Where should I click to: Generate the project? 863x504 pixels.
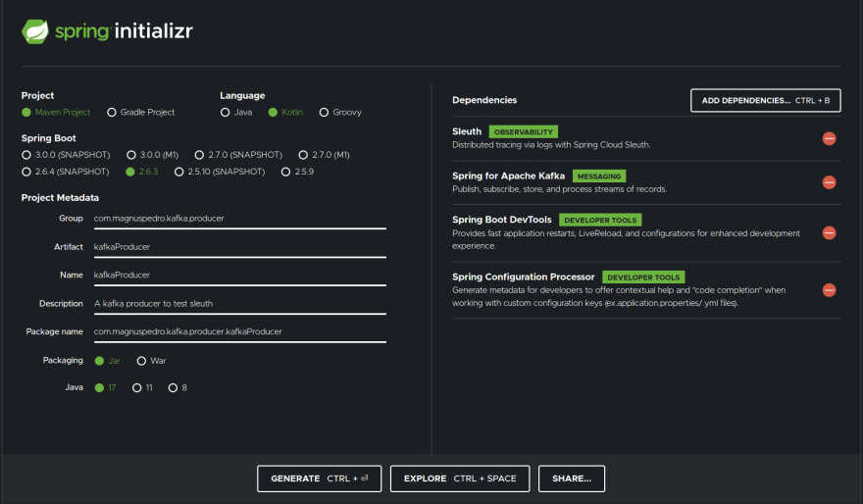(x=320, y=479)
